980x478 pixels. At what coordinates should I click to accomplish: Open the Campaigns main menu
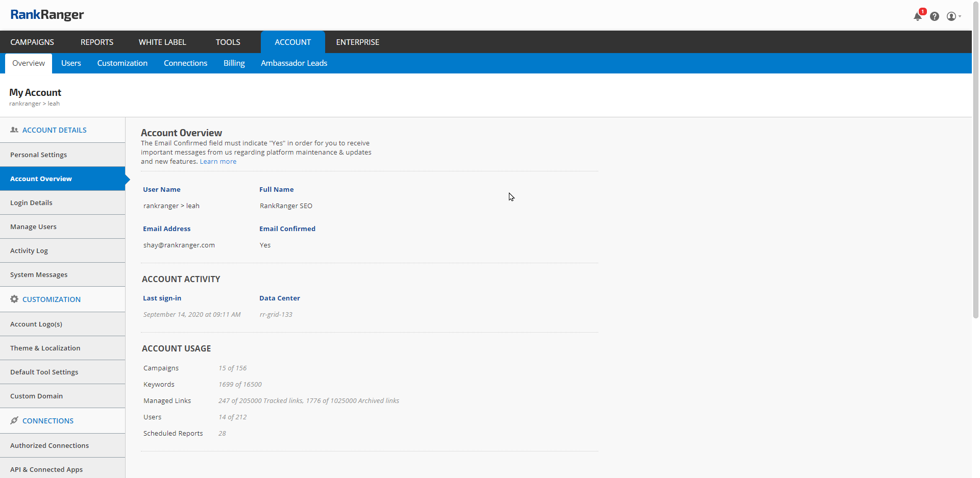click(32, 42)
